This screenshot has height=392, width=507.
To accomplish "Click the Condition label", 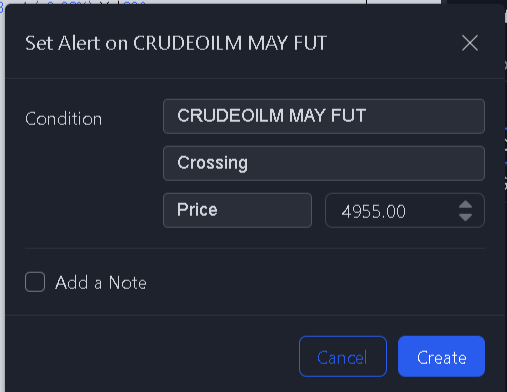I will [63, 119].
